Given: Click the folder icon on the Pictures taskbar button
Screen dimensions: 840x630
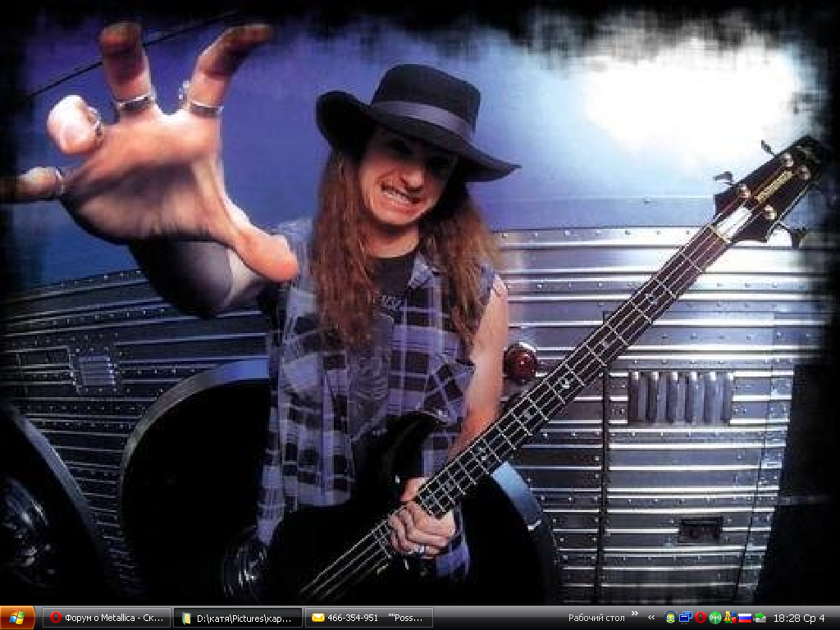Looking at the screenshot, I should point(186,618).
